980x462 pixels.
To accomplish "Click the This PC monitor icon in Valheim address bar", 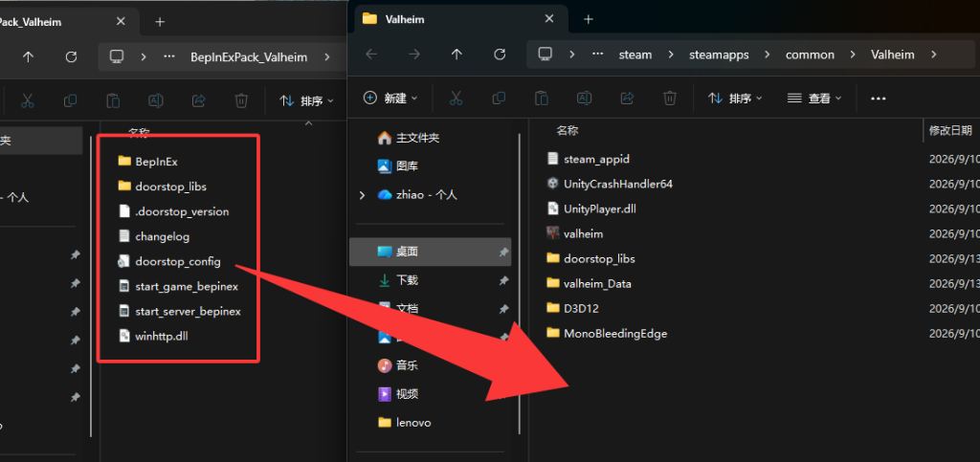I will tap(545, 54).
